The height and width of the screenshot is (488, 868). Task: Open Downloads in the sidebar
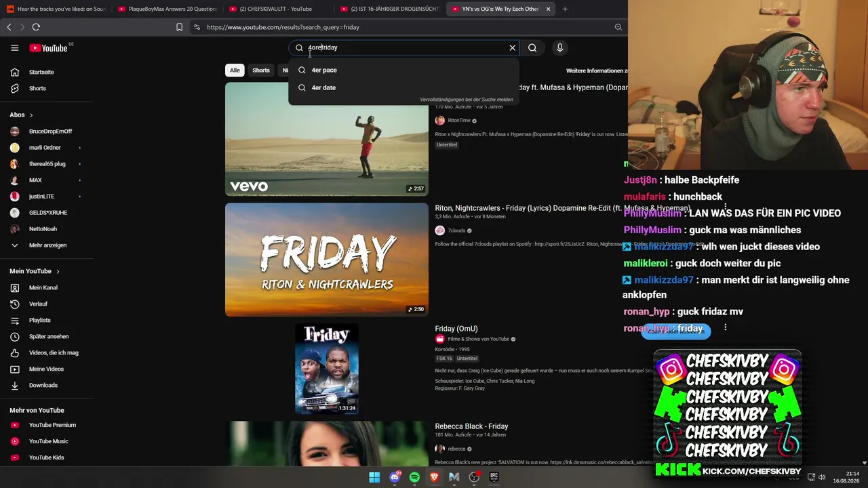[43, 385]
